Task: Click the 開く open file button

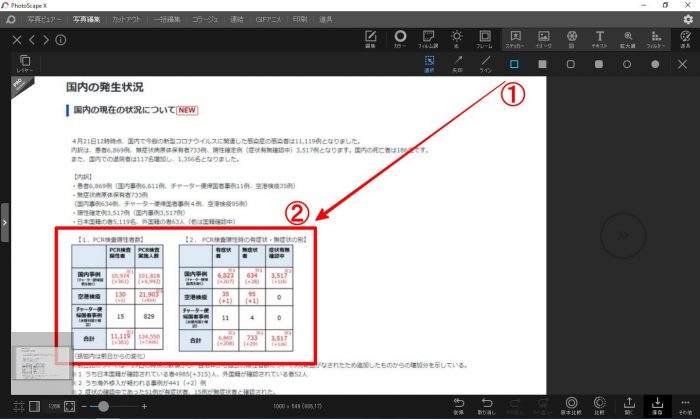Action: point(629,406)
